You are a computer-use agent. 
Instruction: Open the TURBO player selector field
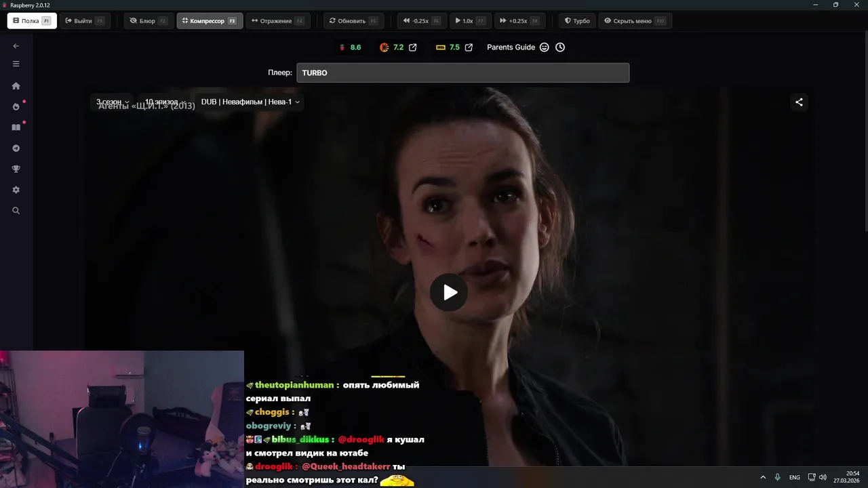tap(462, 73)
